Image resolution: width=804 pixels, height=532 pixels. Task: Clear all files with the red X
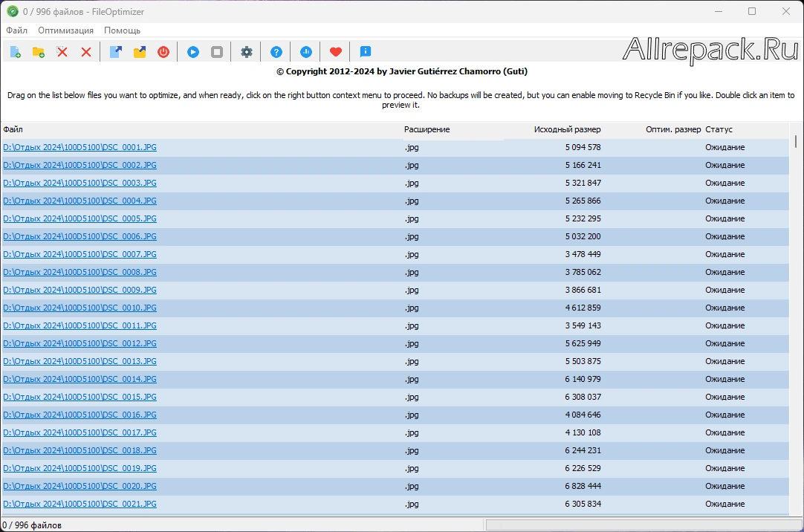(x=86, y=52)
